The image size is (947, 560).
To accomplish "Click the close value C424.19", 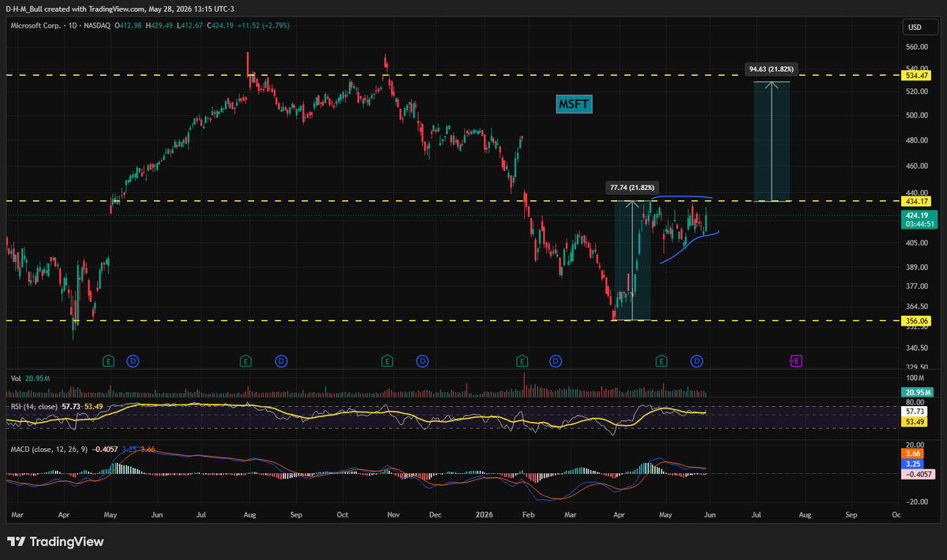I will [x=220, y=25].
